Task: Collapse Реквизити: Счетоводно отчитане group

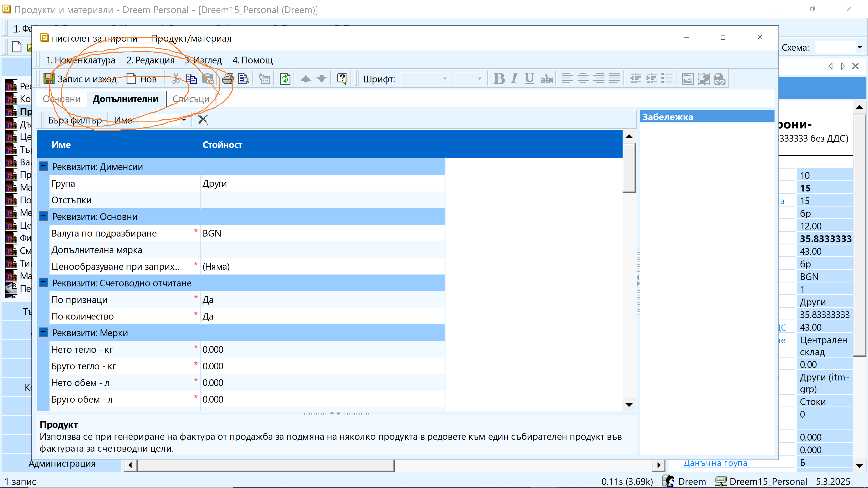Action: [43, 283]
